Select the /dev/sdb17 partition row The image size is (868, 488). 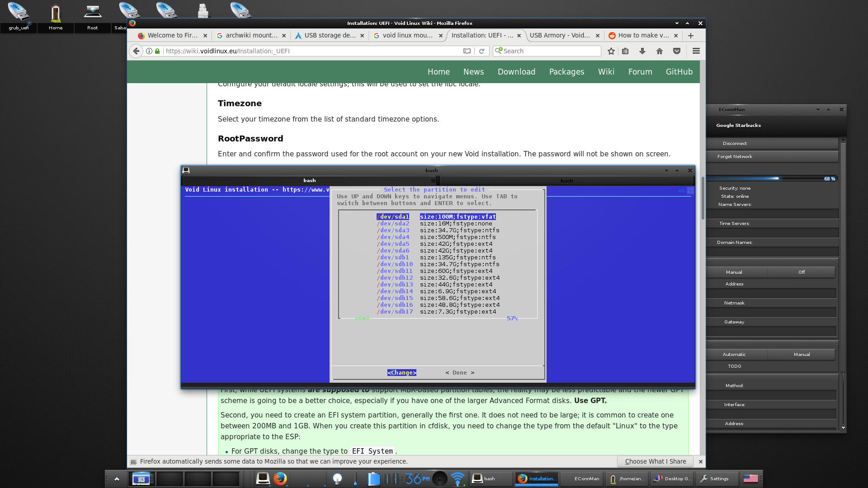click(x=436, y=312)
